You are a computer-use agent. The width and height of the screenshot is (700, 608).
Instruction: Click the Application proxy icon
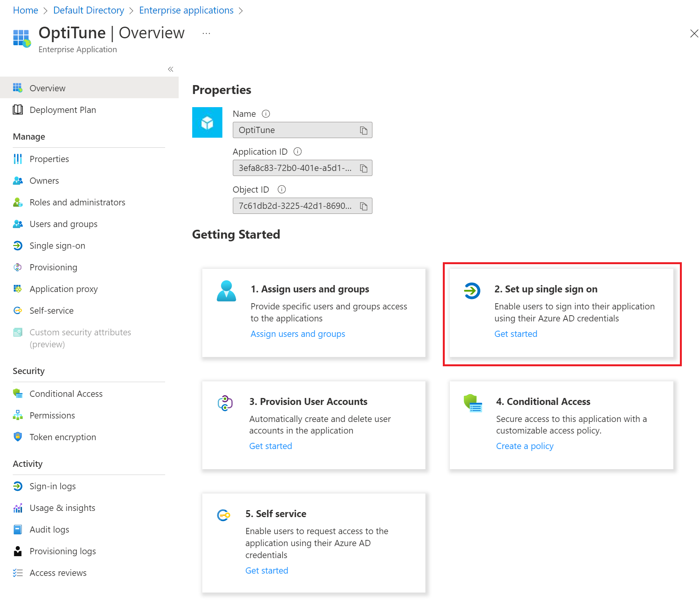click(18, 289)
